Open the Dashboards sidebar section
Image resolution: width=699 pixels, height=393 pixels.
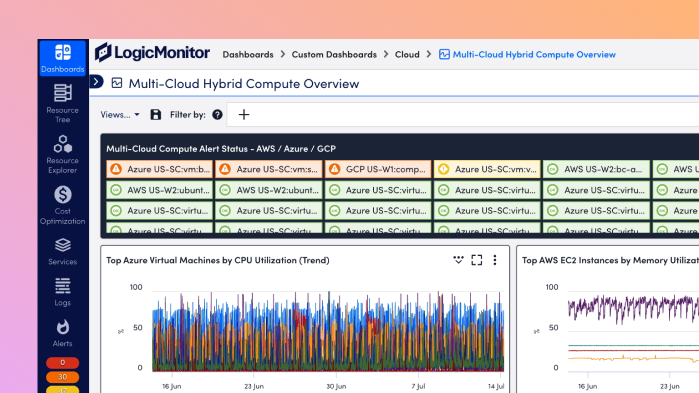pos(62,58)
